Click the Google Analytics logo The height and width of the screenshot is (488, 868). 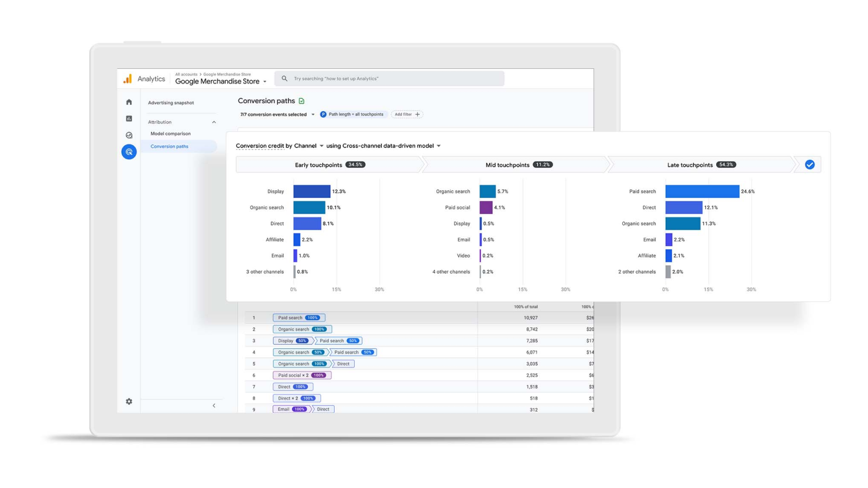[129, 79]
